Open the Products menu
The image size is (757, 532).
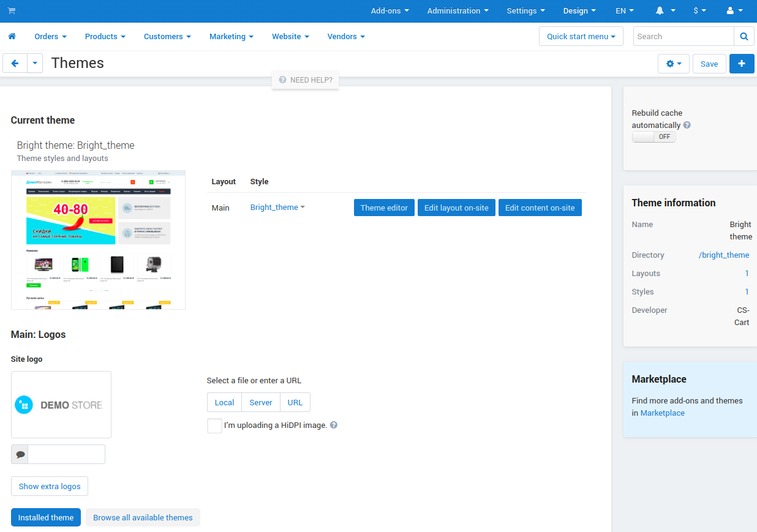105,37
